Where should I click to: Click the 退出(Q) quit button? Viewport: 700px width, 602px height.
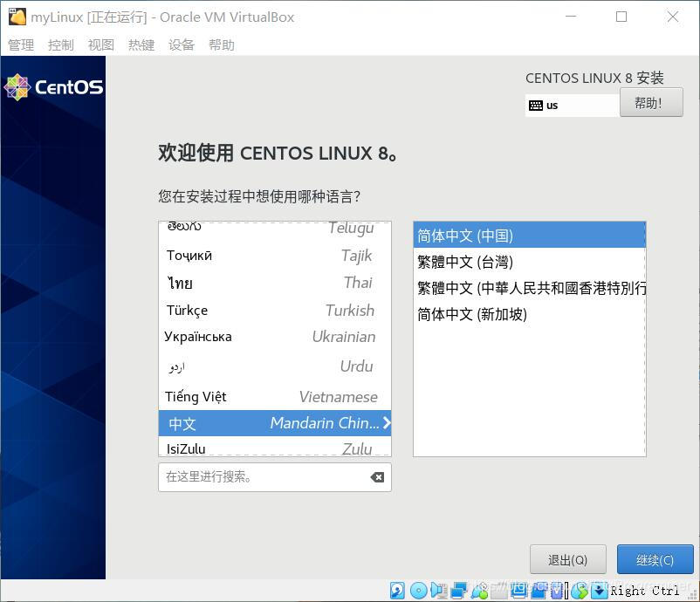pos(568,559)
